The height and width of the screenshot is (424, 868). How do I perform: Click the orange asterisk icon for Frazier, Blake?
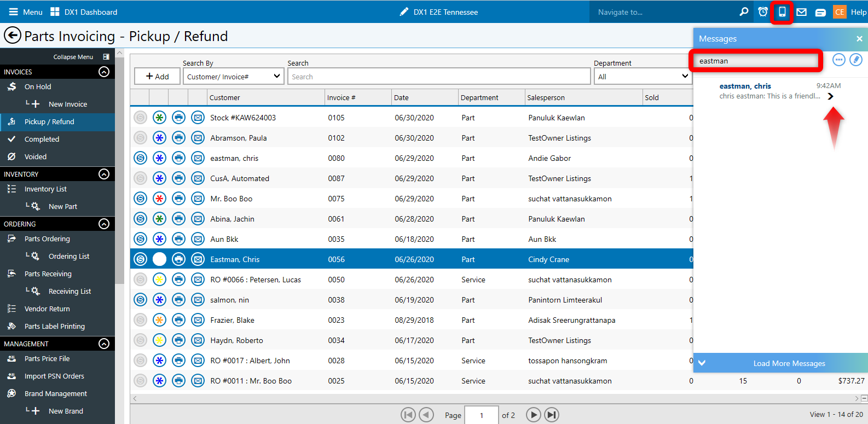(x=159, y=320)
